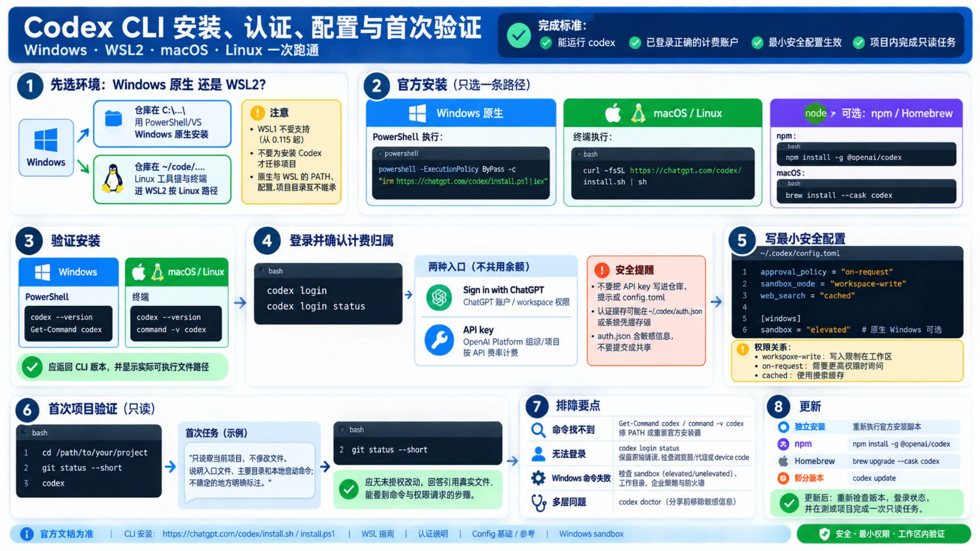Click the checkmark next to 已登录正确的计费账户
The width and height of the screenshot is (980, 551).
click(x=635, y=43)
